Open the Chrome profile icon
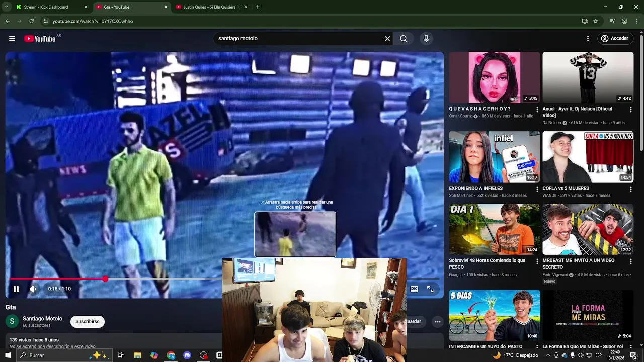644x362 pixels. click(624, 21)
